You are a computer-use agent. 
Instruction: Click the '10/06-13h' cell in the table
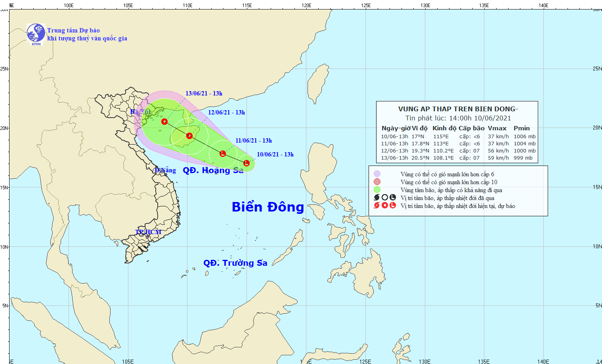(x=395, y=137)
